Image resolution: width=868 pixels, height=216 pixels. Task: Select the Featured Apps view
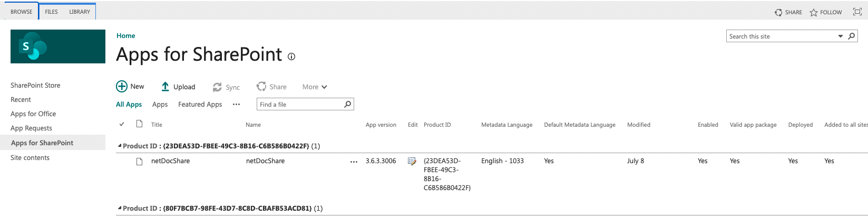point(200,105)
